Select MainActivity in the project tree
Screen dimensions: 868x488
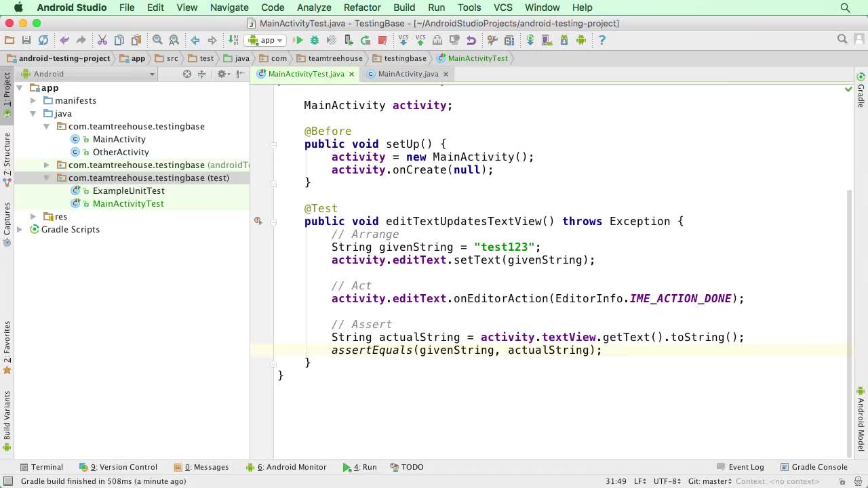119,139
